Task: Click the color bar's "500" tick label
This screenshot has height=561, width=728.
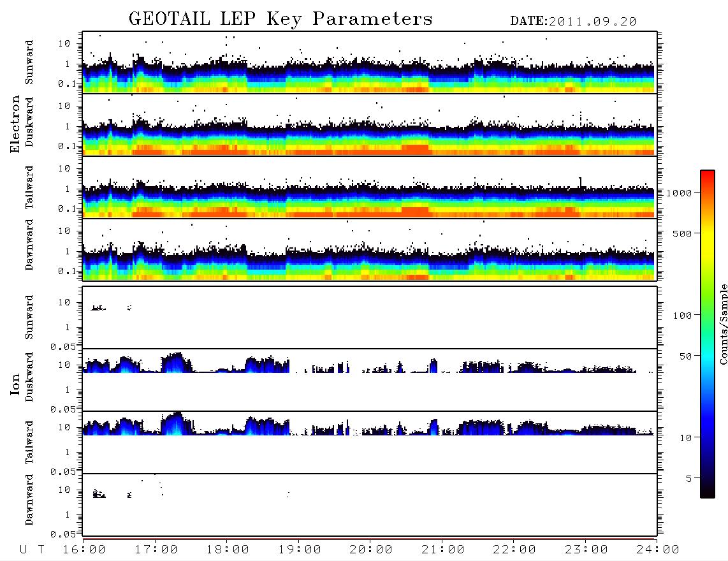Action: point(682,234)
